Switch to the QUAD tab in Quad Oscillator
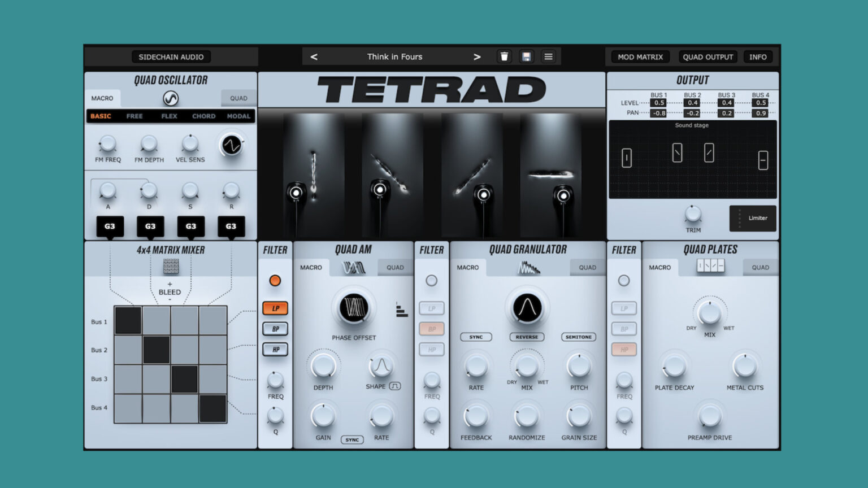Screen dimensions: 868x488 (238, 97)
